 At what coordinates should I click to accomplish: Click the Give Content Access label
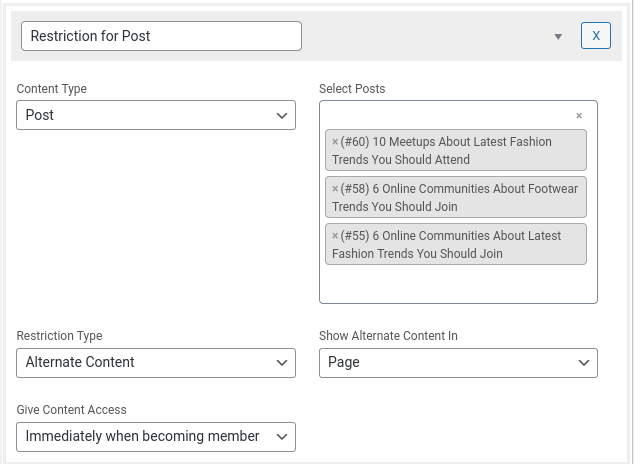71,409
